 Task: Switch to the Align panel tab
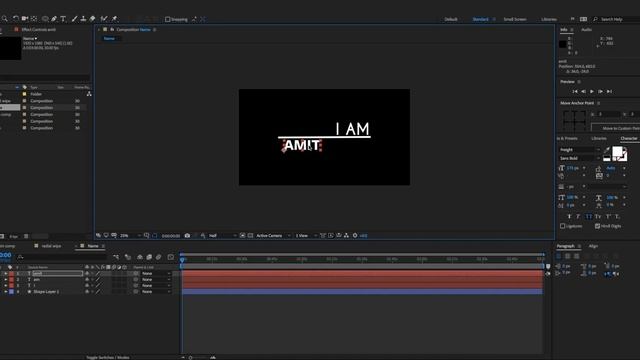(x=593, y=246)
